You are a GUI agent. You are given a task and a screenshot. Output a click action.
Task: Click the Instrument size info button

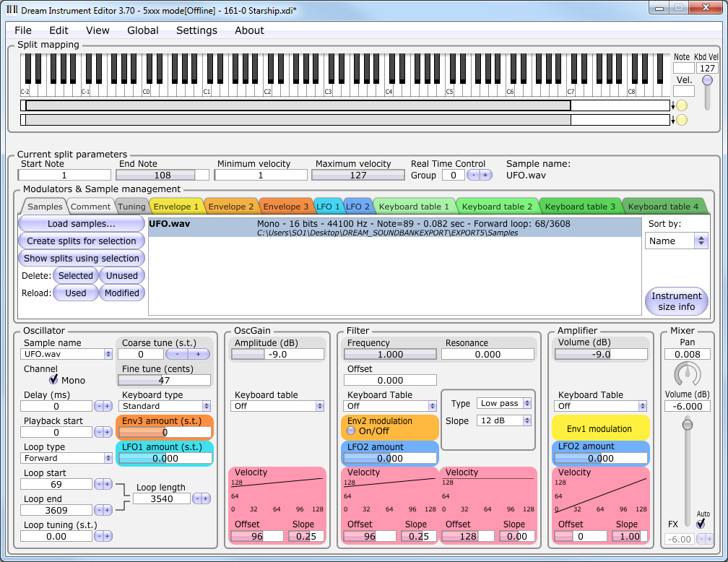[677, 301]
